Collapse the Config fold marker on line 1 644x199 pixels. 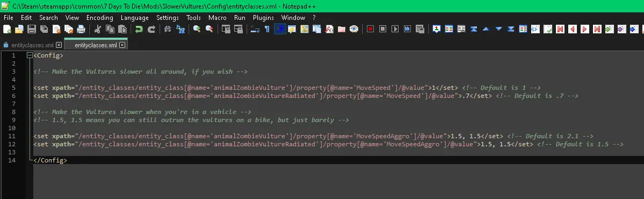[x=29, y=55]
